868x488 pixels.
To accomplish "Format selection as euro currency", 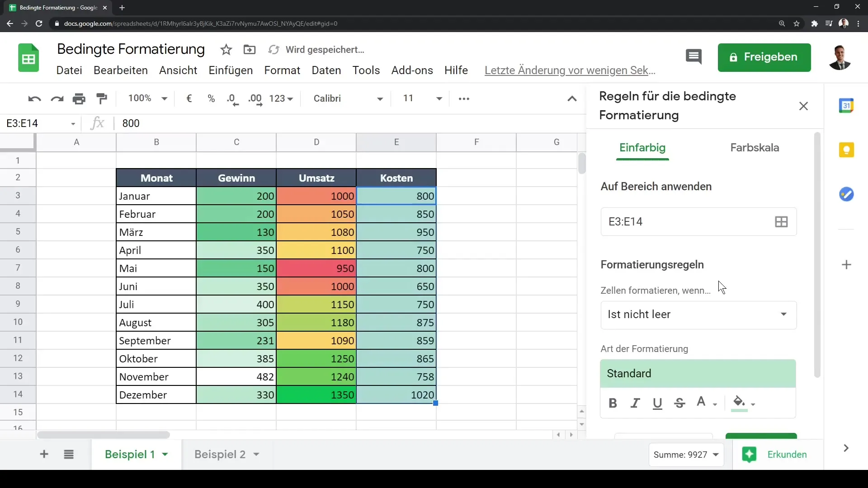I will (x=189, y=99).
